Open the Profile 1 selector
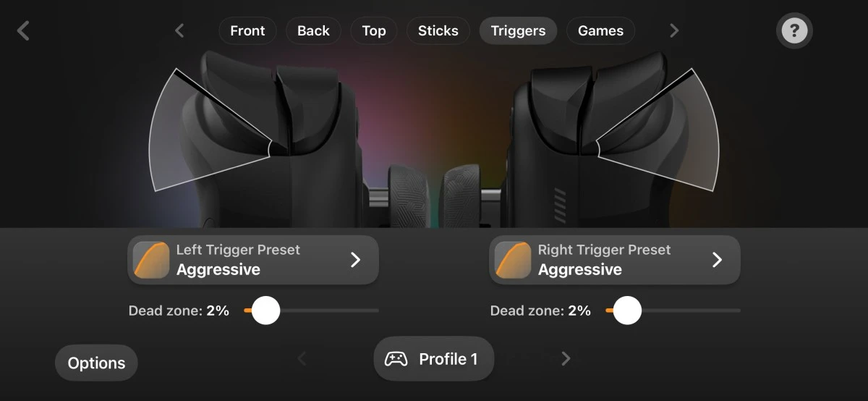The height and width of the screenshot is (401, 868). coord(434,358)
